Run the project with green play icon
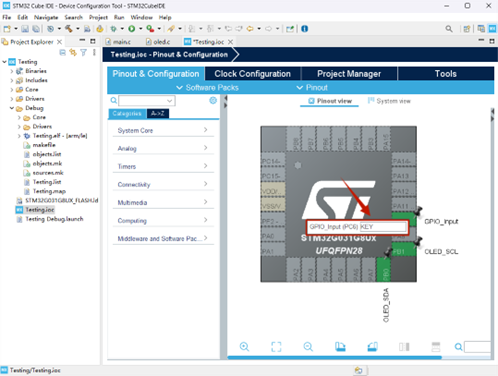 point(132,29)
